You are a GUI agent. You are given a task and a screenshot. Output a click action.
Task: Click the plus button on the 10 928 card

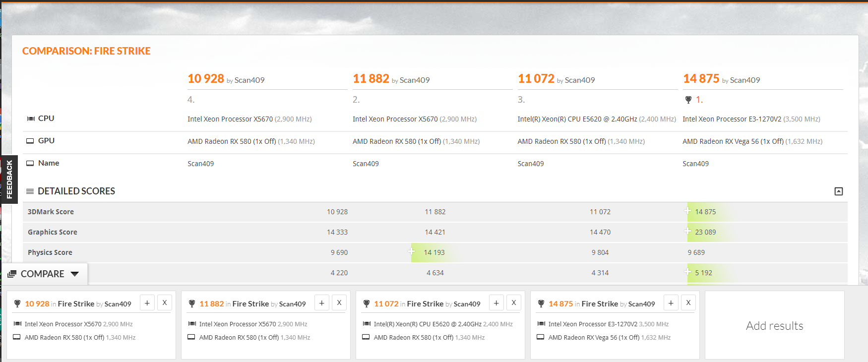point(147,303)
